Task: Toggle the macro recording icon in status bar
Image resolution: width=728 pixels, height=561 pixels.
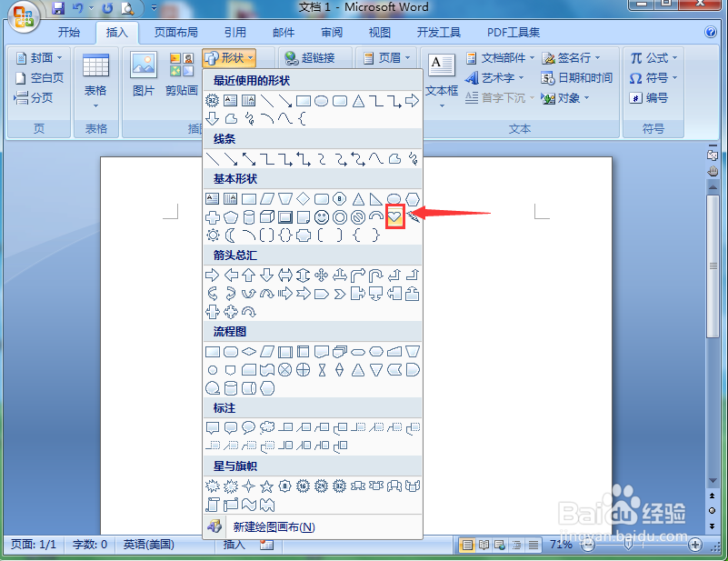Action: (x=266, y=545)
